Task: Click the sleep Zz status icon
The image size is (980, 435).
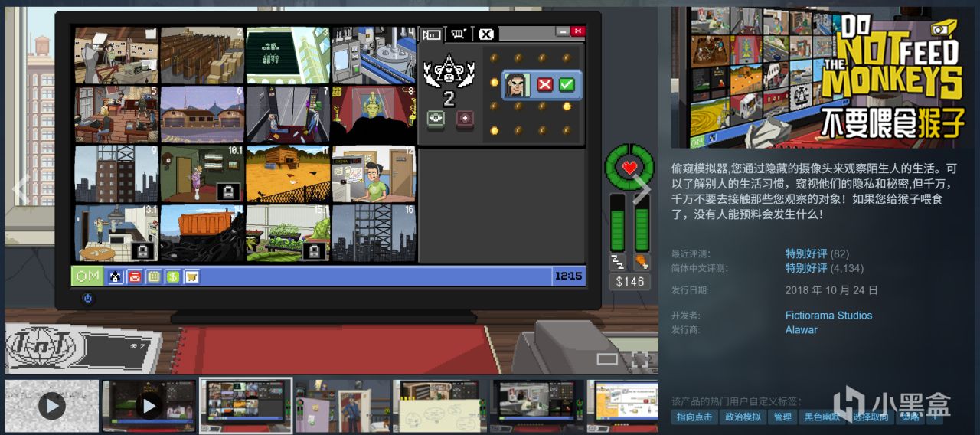Action: 617,262
